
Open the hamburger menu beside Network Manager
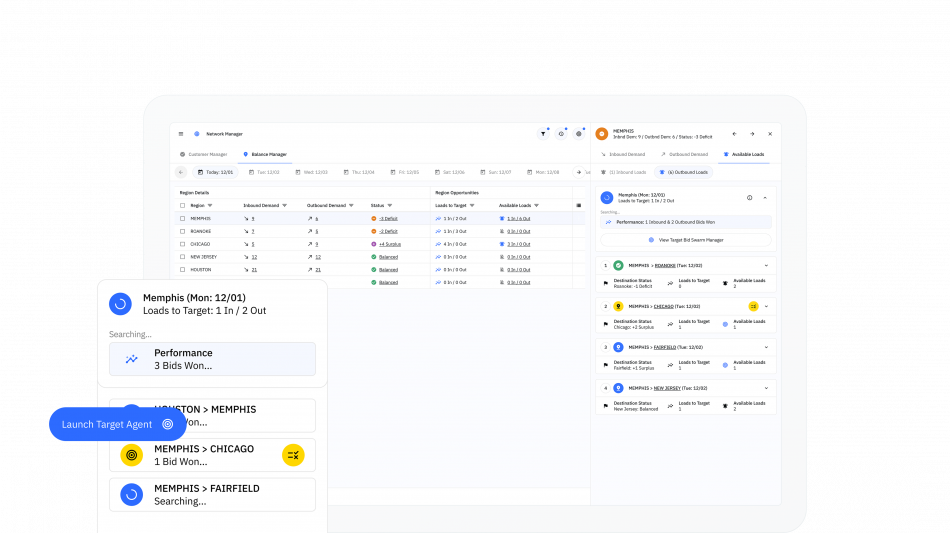point(181,134)
